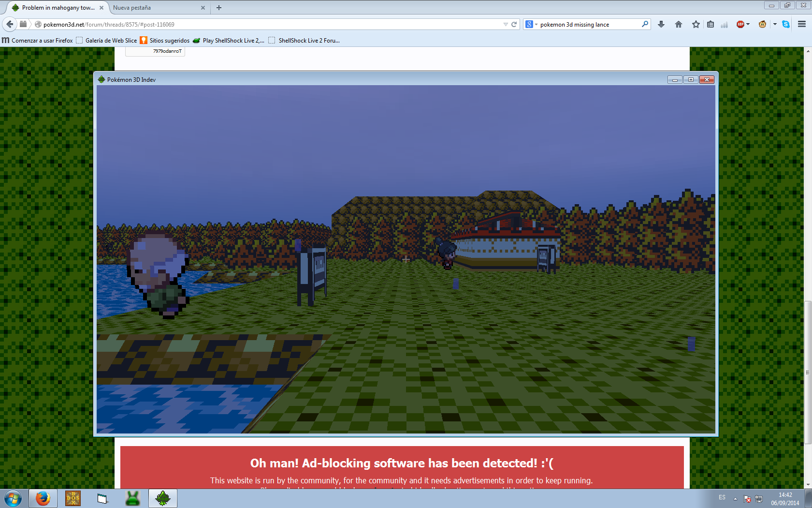812x508 pixels.
Task: Click the page's vertical scrollbar thumb
Action: click(x=808, y=373)
